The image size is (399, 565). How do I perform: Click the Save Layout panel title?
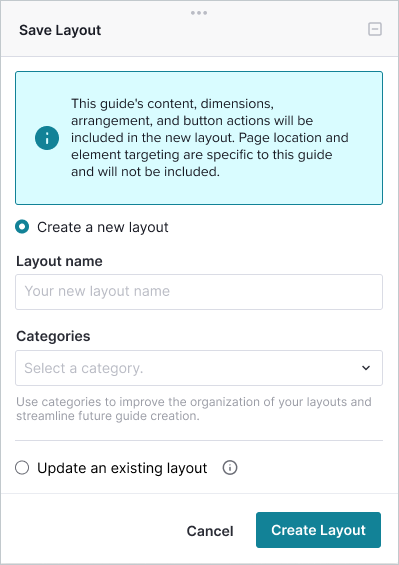click(60, 30)
